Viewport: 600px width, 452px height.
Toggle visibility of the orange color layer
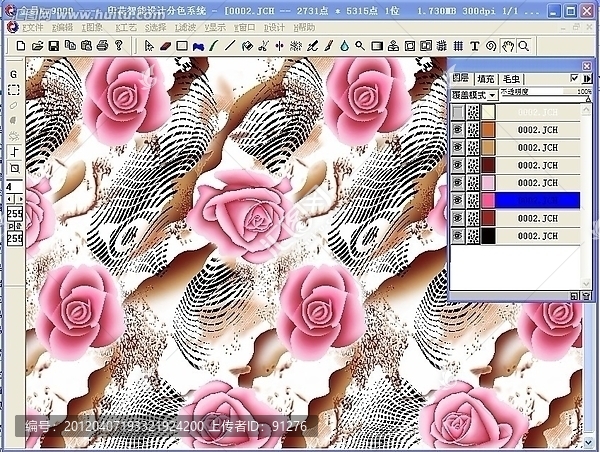coord(458,130)
